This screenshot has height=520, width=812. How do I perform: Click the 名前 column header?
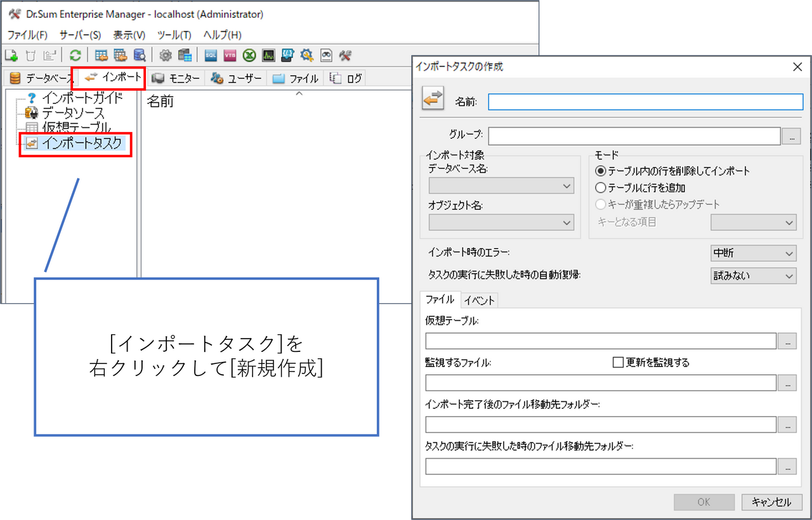pyautogui.click(x=160, y=101)
